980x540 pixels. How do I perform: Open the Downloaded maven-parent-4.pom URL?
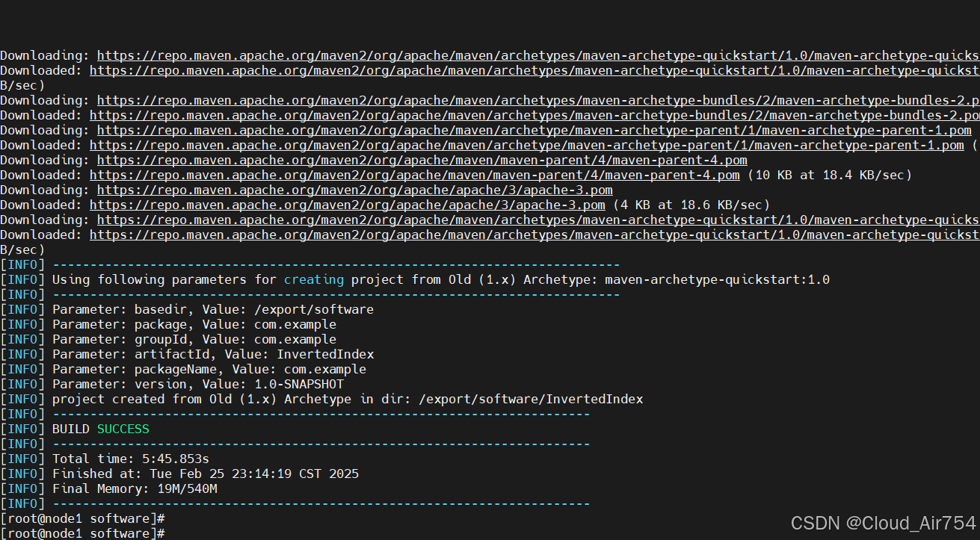pos(415,175)
